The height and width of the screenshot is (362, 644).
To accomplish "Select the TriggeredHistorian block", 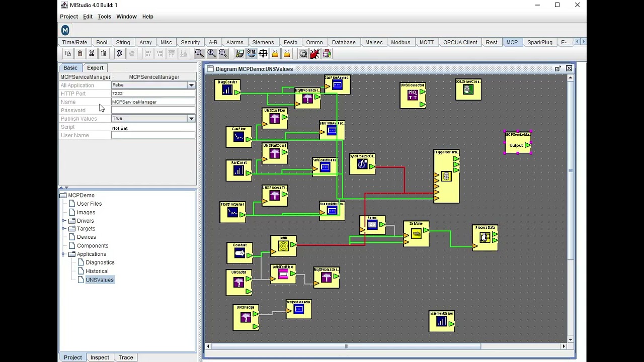I will click(x=446, y=176).
